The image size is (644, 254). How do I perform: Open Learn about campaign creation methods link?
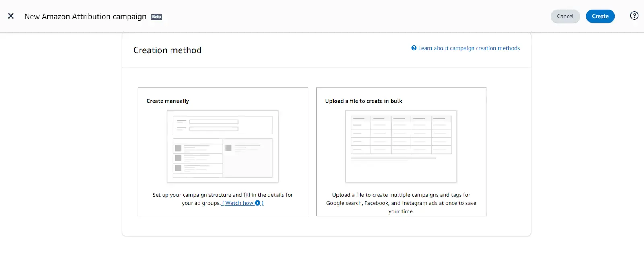(x=466, y=48)
